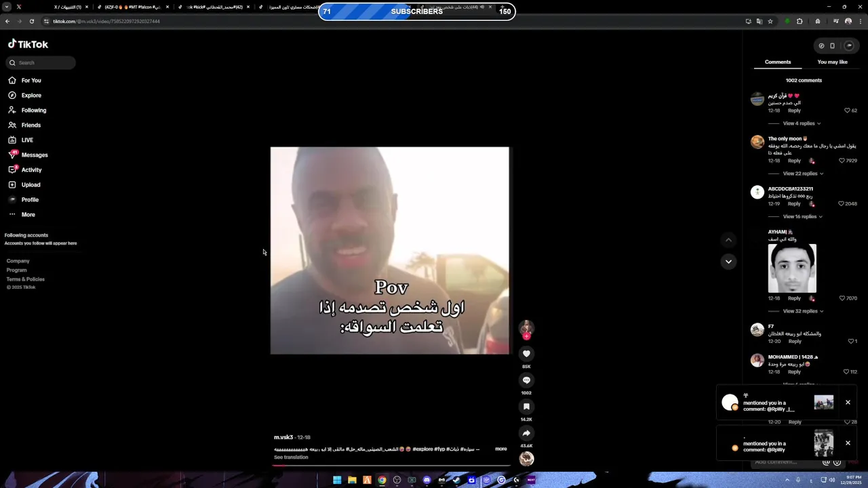
Task: Open the More menu in sidebar
Action: [22, 215]
